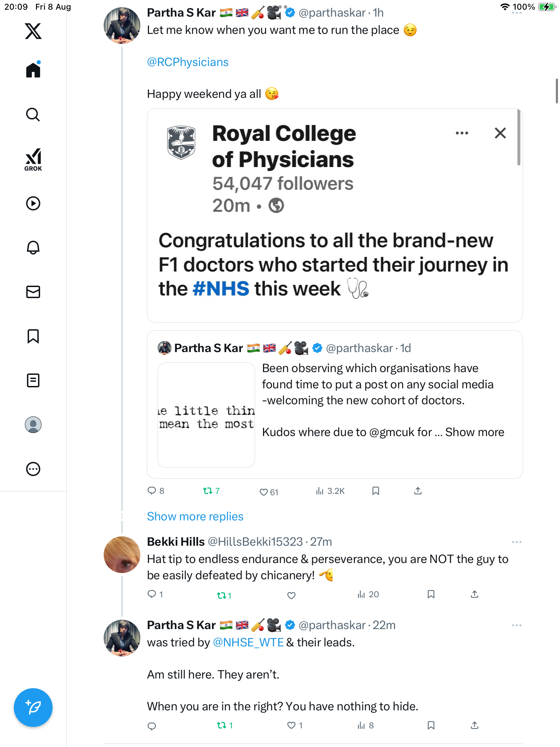Go to Home timeline
Image resolution: width=560 pixels, height=747 pixels.
[x=33, y=70]
